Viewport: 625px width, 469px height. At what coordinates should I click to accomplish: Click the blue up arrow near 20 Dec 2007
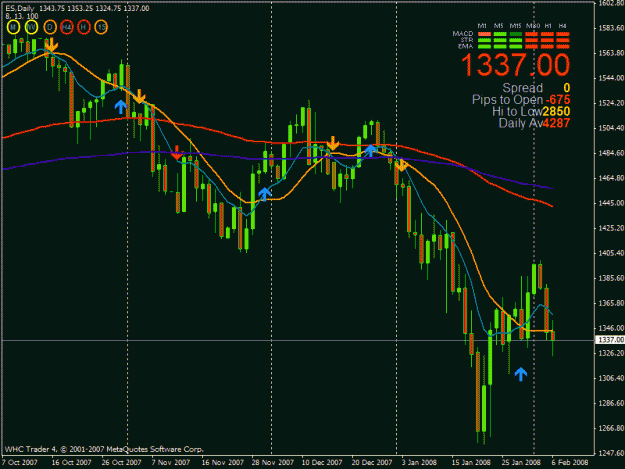tap(370, 151)
